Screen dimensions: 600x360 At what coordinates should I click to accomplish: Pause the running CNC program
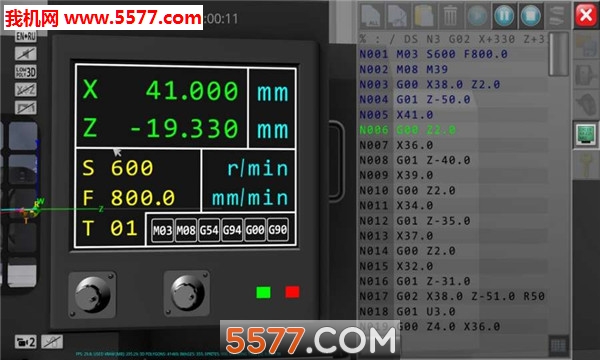(x=504, y=16)
